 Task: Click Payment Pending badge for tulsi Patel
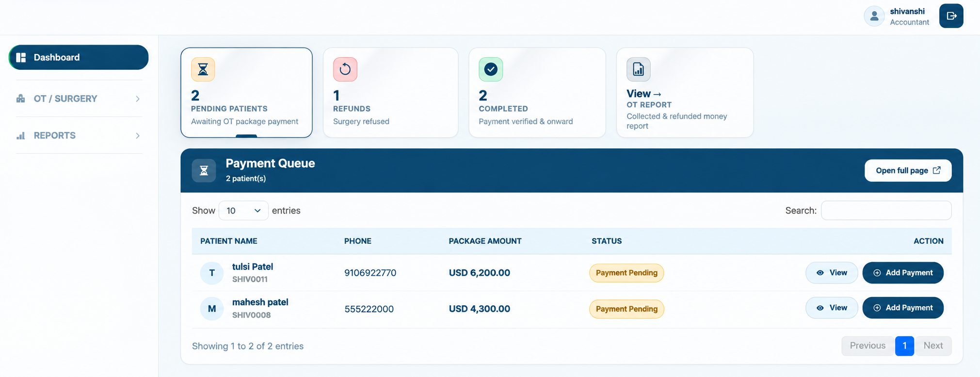[627, 273]
